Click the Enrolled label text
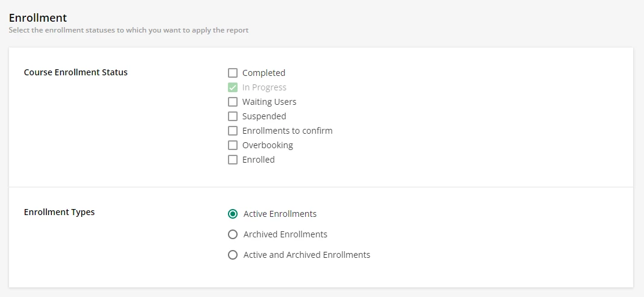Viewport: 644px width, 297px height. pos(258,160)
